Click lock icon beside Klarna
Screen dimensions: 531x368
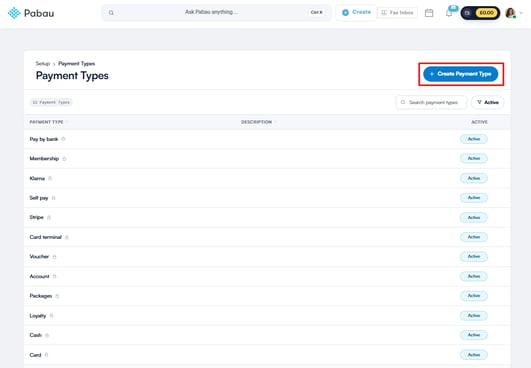[x=50, y=178]
